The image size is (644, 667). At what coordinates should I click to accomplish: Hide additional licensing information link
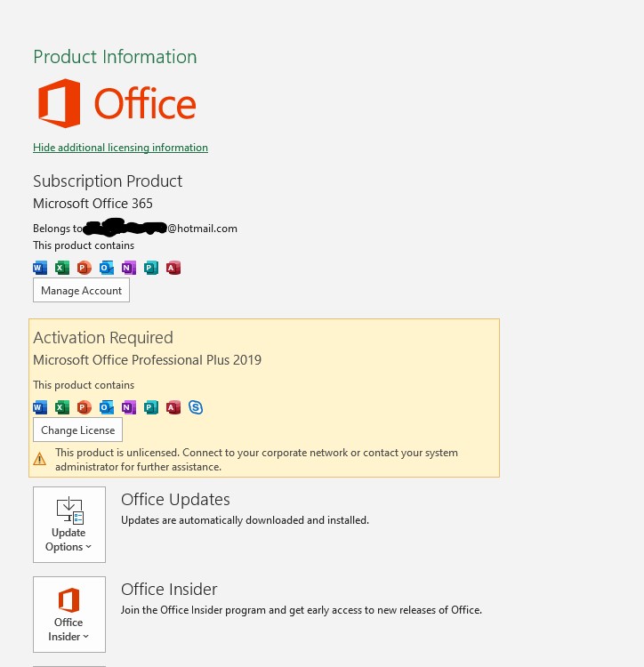(x=120, y=148)
